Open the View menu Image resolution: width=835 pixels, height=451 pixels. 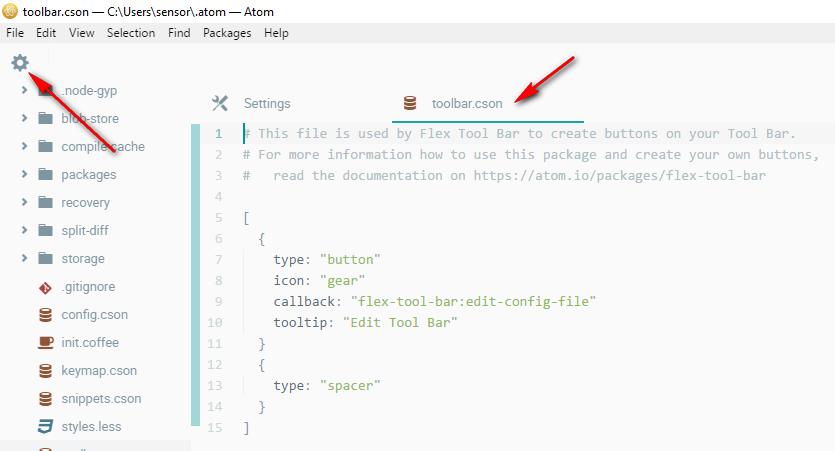pyautogui.click(x=81, y=33)
